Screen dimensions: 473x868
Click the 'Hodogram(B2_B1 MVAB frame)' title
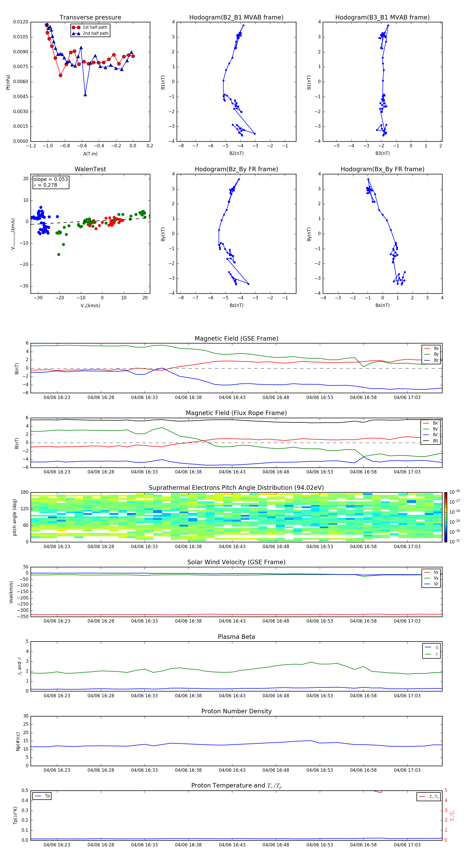(236, 18)
